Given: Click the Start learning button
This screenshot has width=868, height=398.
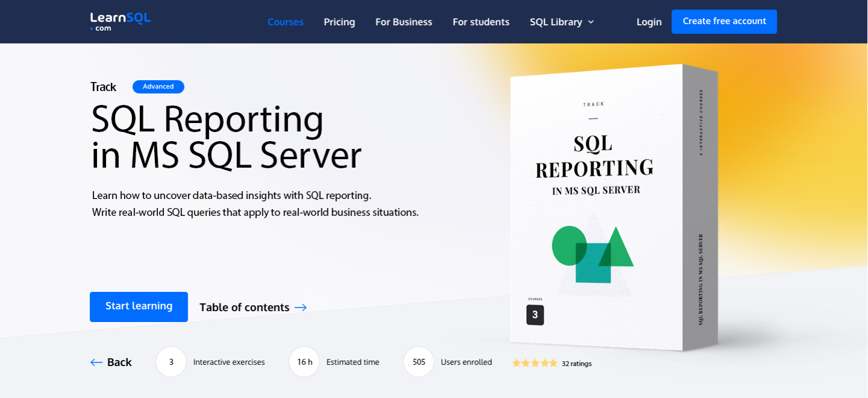Looking at the screenshot, I should click(139, 307).
